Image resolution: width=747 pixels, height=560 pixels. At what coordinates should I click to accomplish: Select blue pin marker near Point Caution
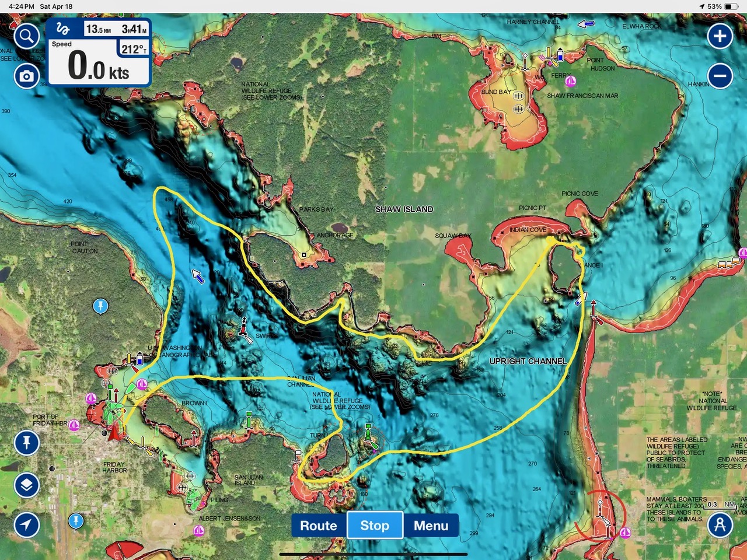point(100,306)
